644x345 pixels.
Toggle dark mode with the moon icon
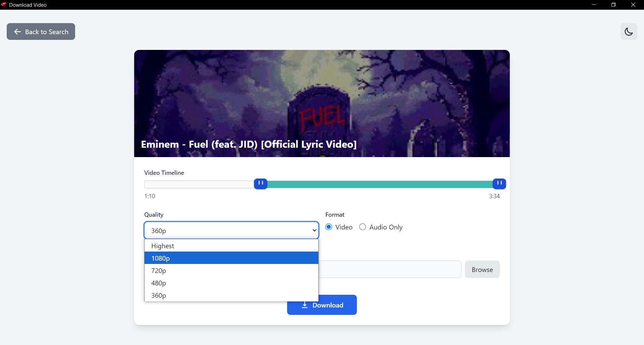click(x=629, y=31)
